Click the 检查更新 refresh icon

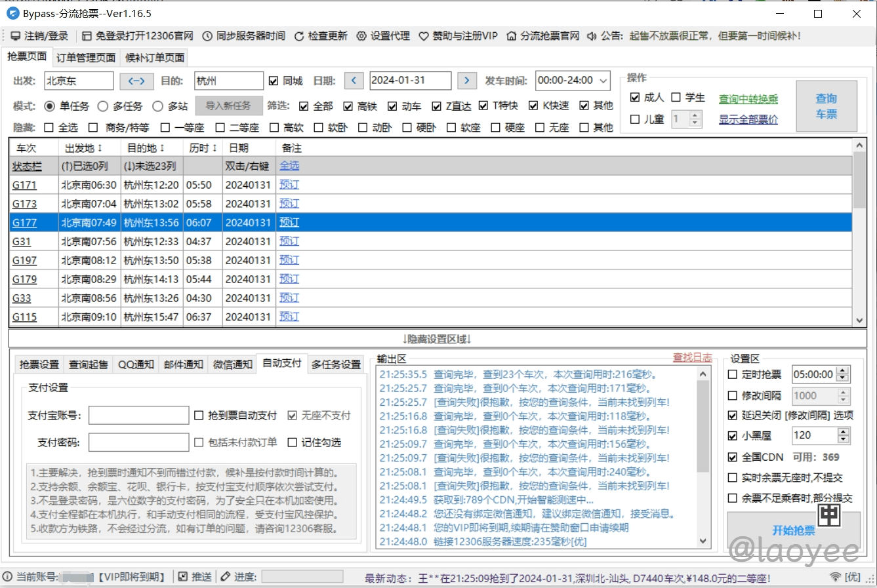click(299, 36)
